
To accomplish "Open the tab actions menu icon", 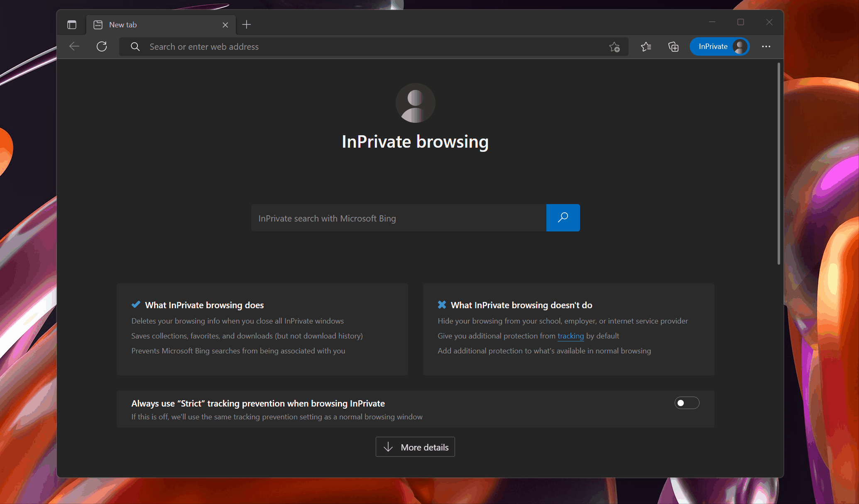I will pyautogui.click(x=72, y=25).
